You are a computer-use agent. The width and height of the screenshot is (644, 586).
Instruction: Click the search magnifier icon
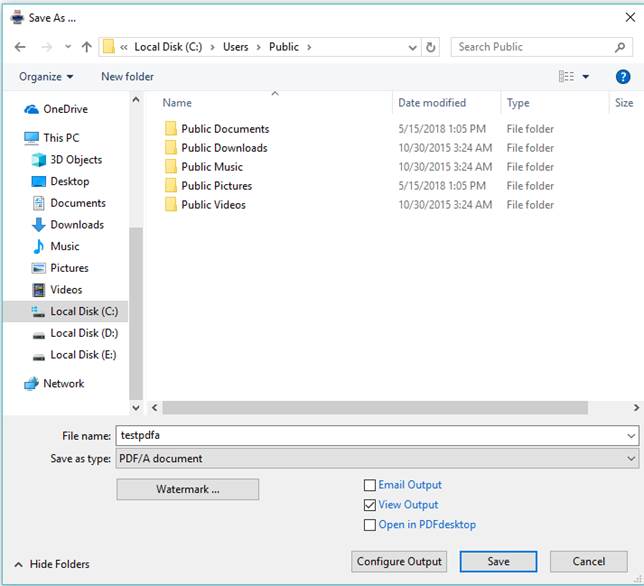click(x=621, y=47)
